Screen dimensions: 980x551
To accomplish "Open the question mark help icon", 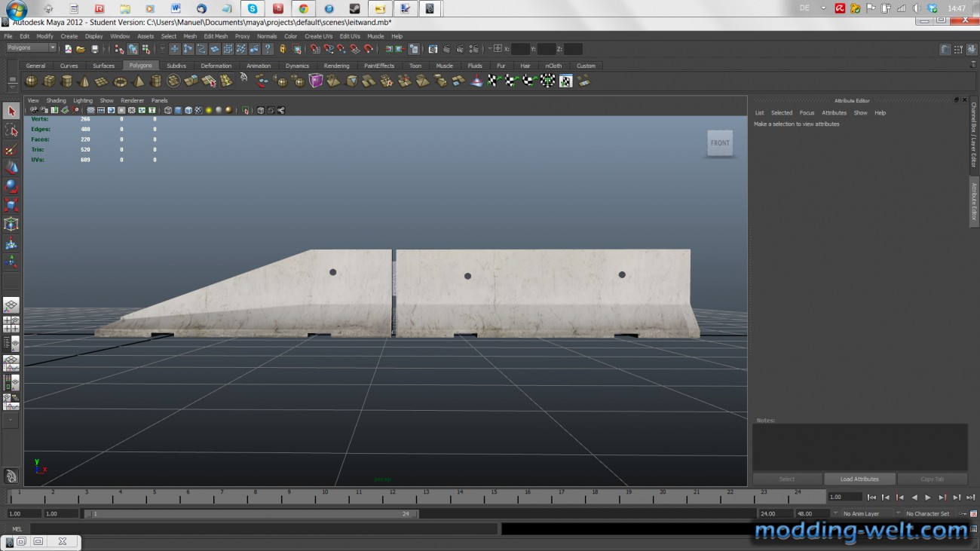I will [x=268, y=49].
